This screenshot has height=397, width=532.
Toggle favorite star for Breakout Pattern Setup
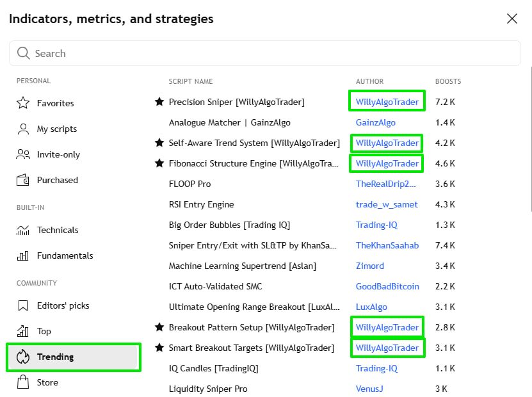click(x=159, y=327)
